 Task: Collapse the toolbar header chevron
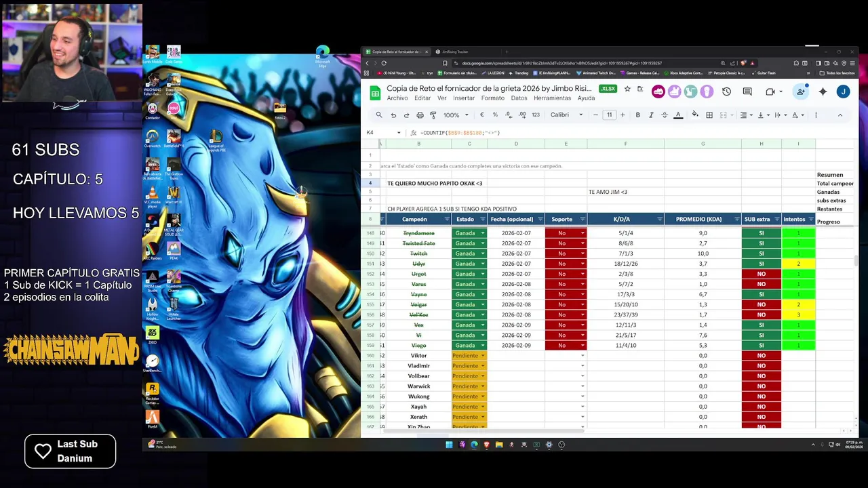840,115
